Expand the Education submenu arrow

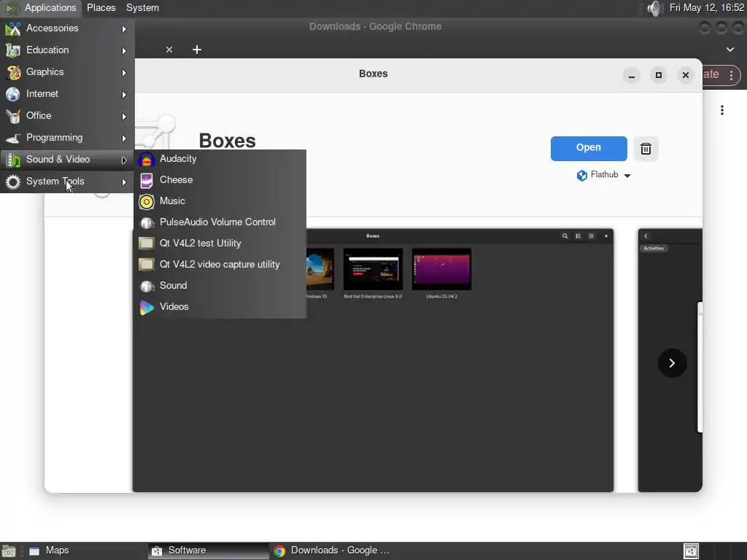(124, 51)
